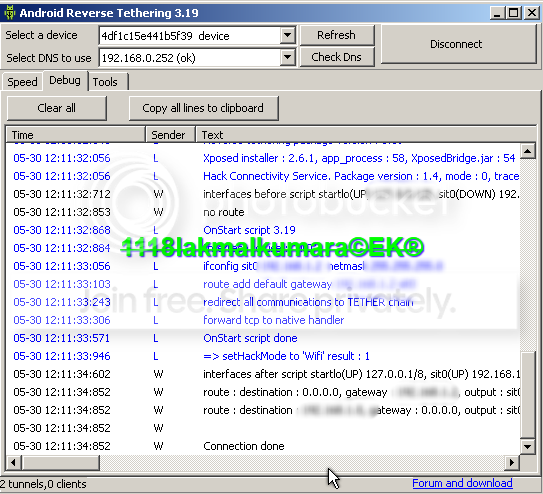Sort log by Time column header

tap(75, 134)
